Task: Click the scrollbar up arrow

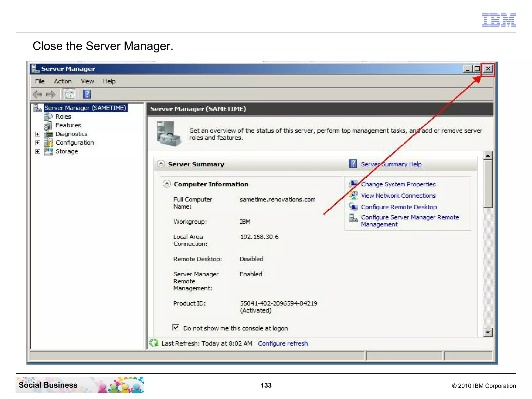Action: pyautogui.click(x=488, y=156)
